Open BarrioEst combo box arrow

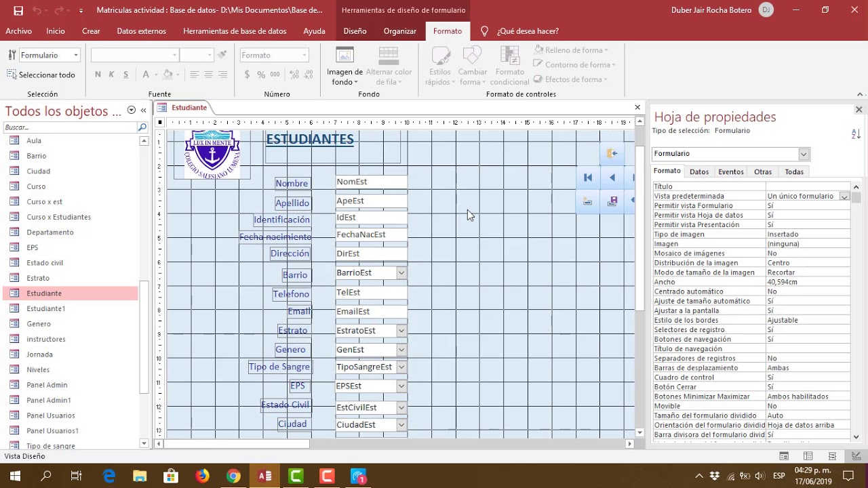(401, 272)
